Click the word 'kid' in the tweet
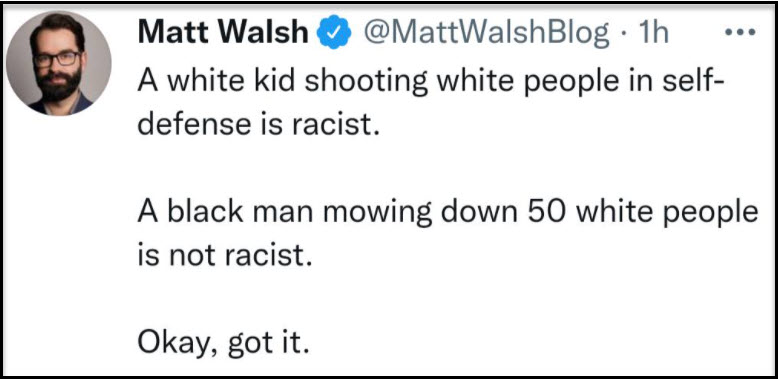Viewport: 778px width, 379px height. [x=275, y=80]
